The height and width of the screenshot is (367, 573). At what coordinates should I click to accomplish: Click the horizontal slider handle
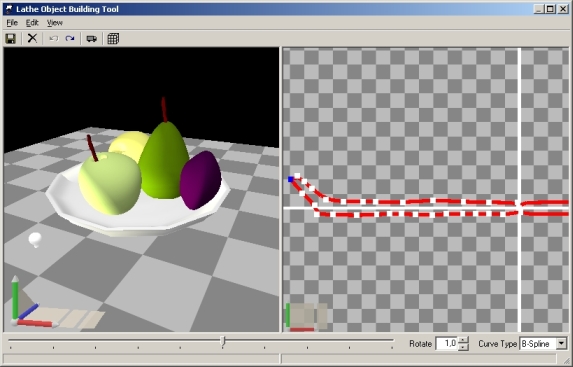coord(223,341)
